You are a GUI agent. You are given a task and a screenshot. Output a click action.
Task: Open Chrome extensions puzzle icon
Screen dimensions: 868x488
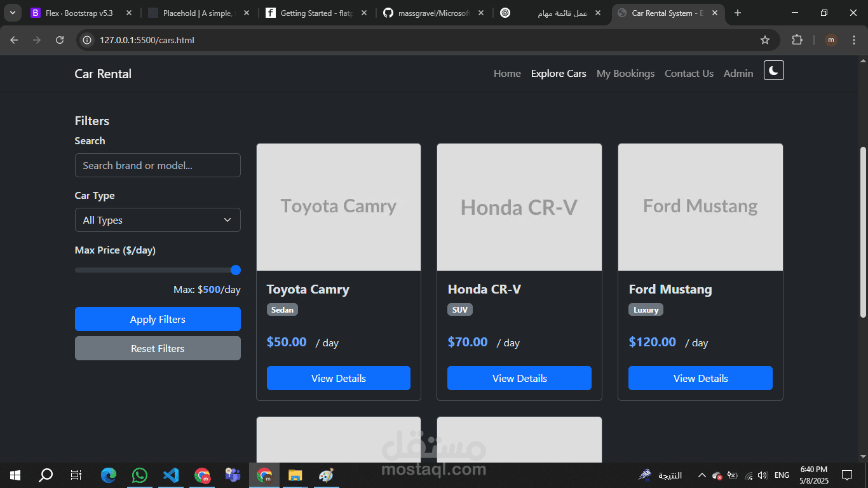(x=797, y=40)
